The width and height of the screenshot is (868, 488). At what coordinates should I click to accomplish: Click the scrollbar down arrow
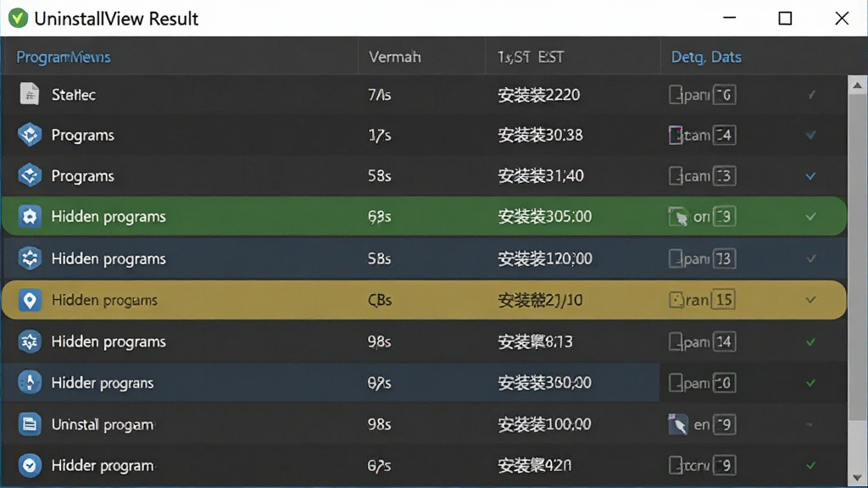(x=857, y=477)
